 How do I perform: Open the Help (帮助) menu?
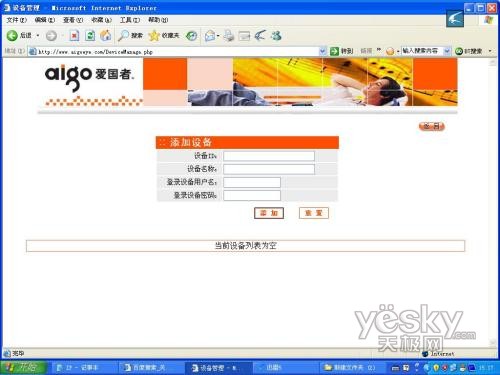point(158,20)
